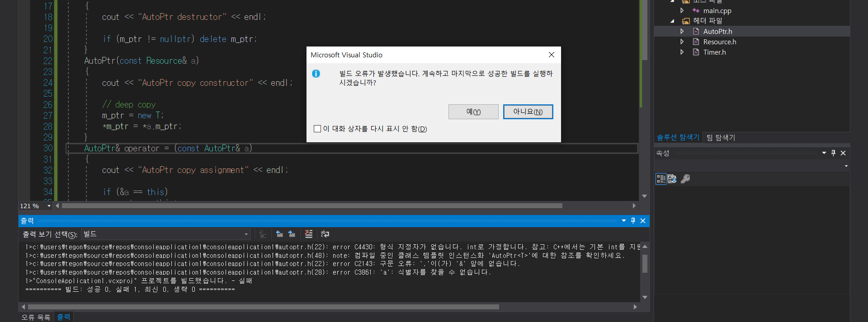Expand AutoPtr.h tree node
The image size is (868, 322).
click(682, 31)
